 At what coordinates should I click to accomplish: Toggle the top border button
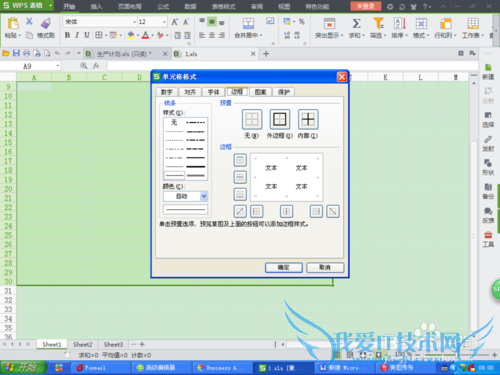click(240, 160)
